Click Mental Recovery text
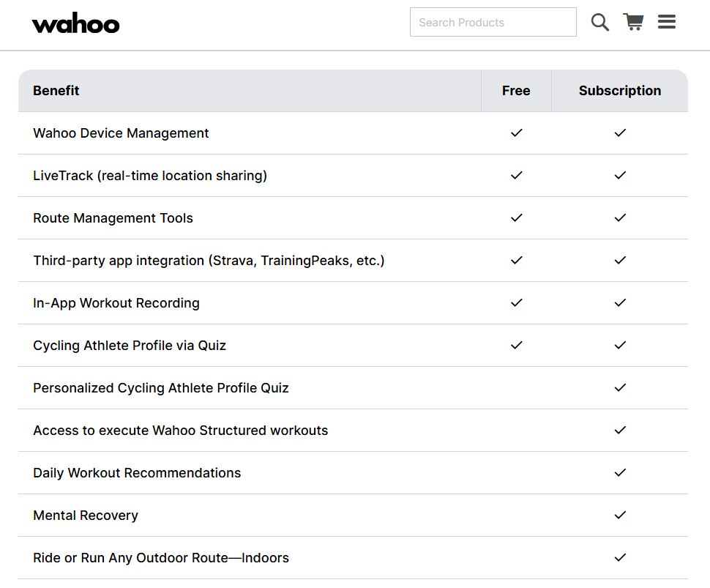 (86, 516)
